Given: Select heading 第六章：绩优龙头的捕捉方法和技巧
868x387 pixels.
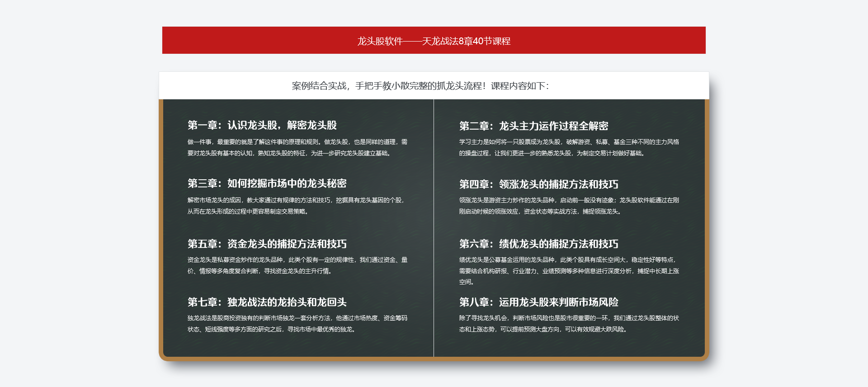Looking at the screenshot, I should 539,244.
